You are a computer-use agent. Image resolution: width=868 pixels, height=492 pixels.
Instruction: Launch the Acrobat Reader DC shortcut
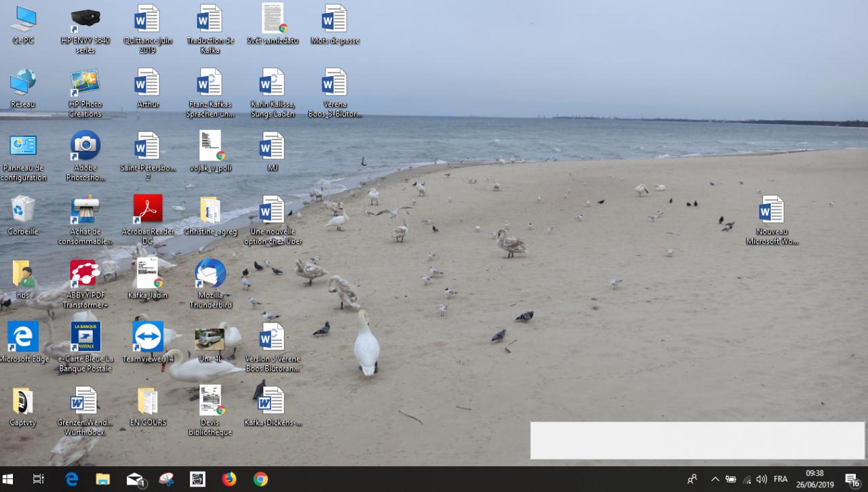tap(148, 221)
